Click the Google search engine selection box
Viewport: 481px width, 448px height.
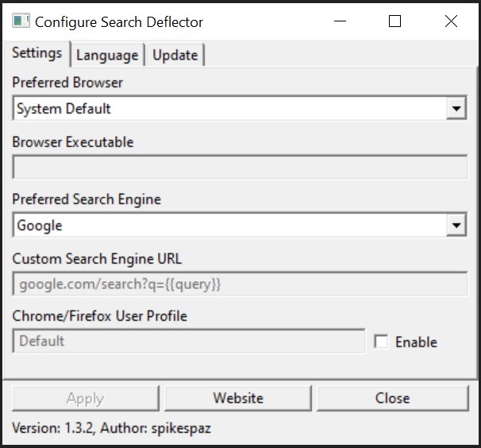[229, 226]
